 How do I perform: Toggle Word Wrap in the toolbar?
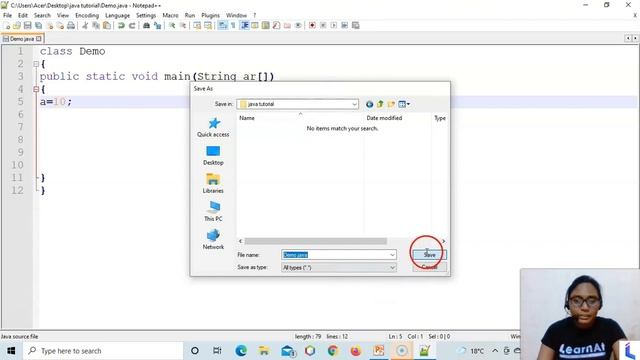pyautogui.click(x=222, y=25)
